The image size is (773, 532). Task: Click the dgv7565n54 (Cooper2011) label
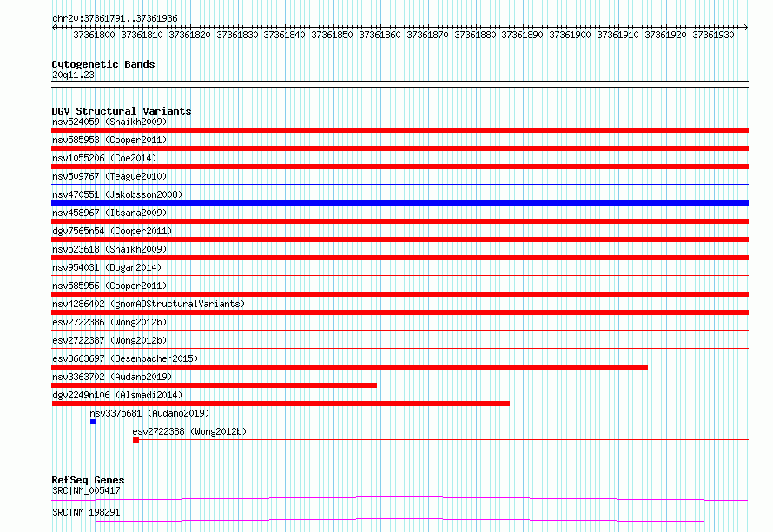[x=112, y=231]
